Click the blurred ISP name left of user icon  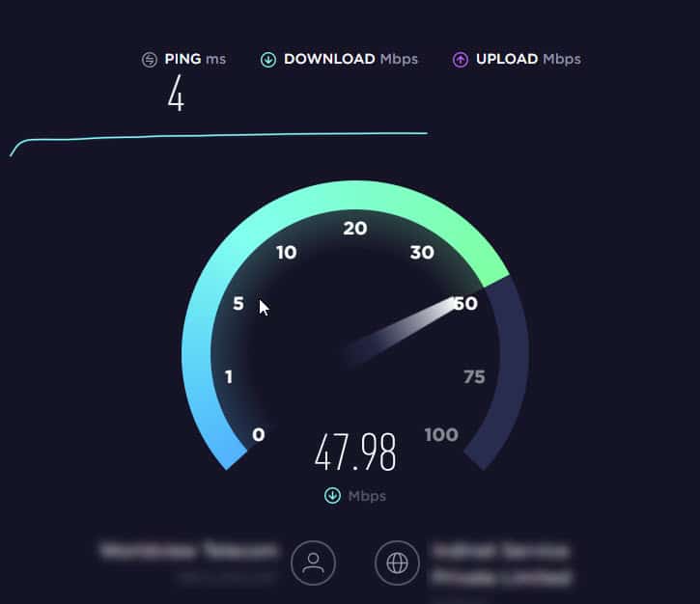click(188, 551)
